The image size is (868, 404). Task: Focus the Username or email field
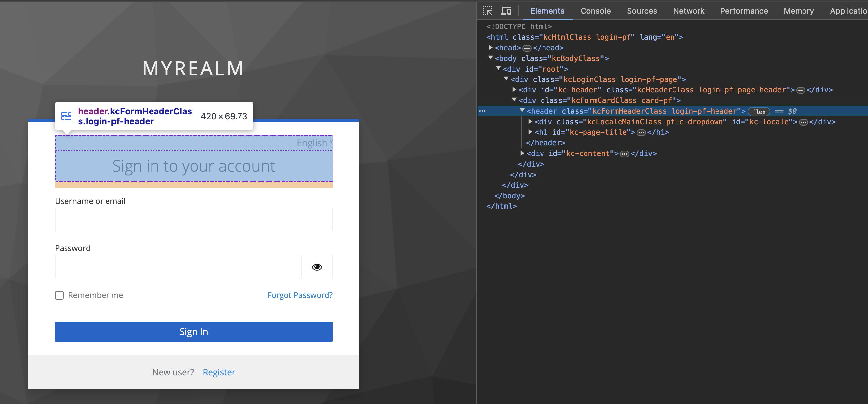[194, 220]
